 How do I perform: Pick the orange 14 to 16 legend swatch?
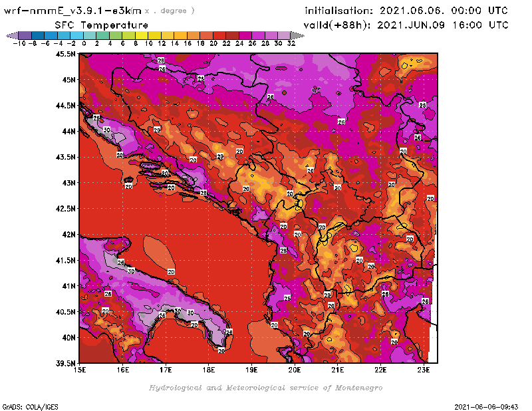pos(180,35)
